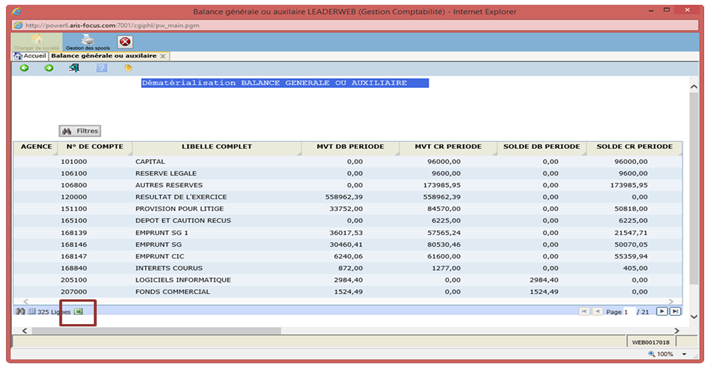Viewport: 708px width, 366px height.
Task: Select account number 168146 cell
Action: [74, 245]
